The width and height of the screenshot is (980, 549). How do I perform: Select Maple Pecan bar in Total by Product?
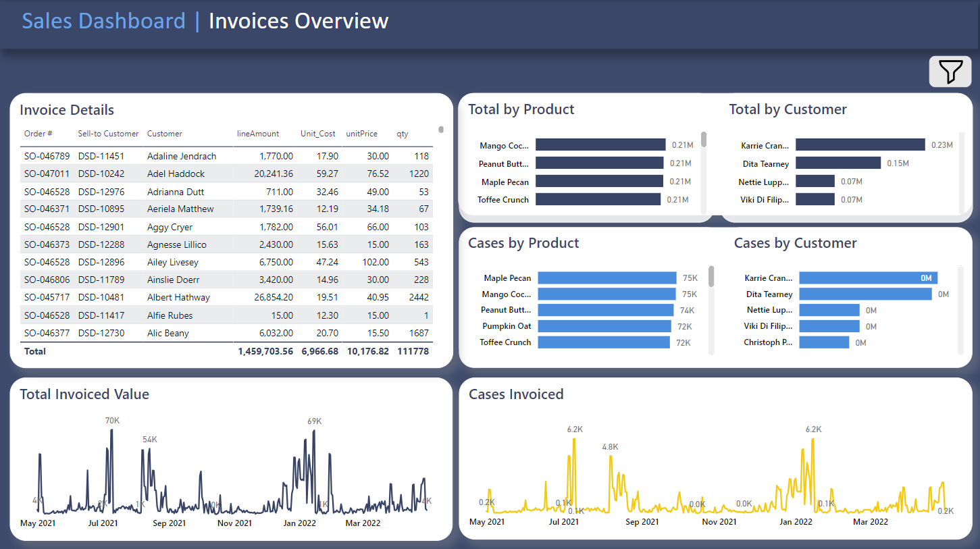click(x=600, y=182)
